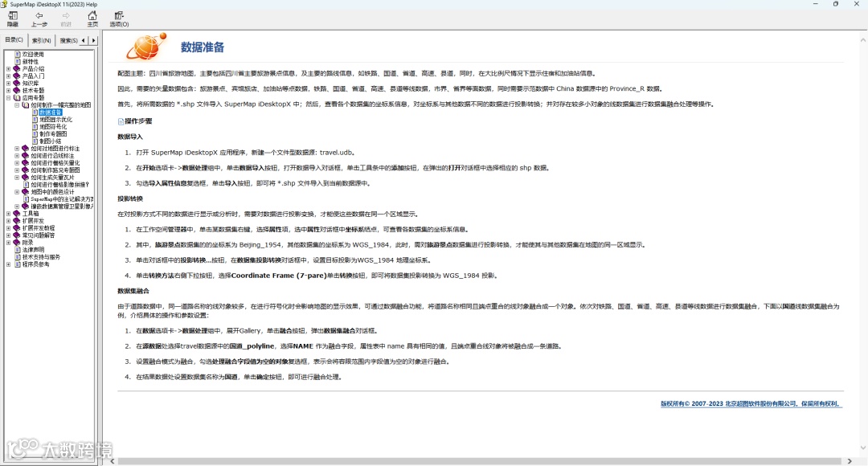Select the 扩展开发教程 book icon
Viewport: 868px width, 466px height.
17,227
